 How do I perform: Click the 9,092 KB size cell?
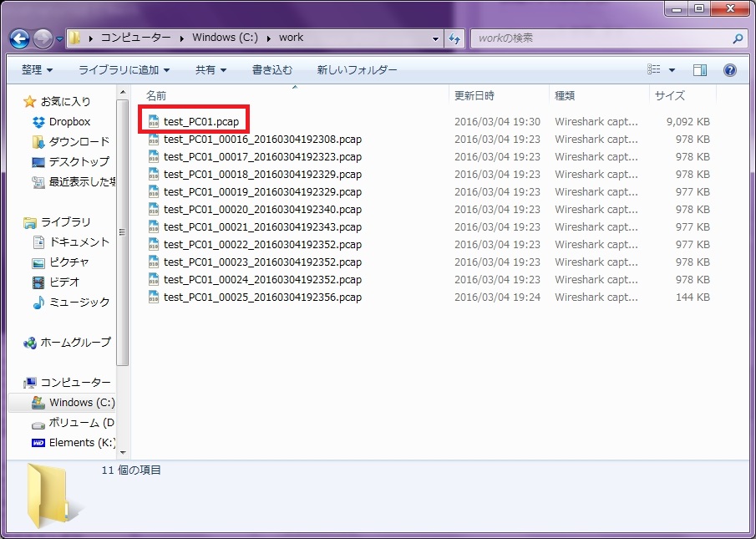[688, 122]
